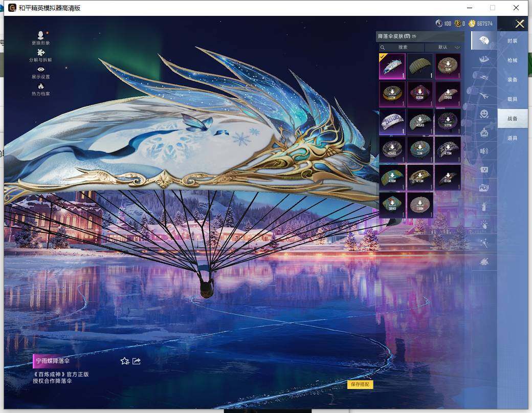Image resolution: width=532 pixels, height=413 pixels.
Task: Open the 默认 sort dropdown
Action: click(x=444, y=47)
